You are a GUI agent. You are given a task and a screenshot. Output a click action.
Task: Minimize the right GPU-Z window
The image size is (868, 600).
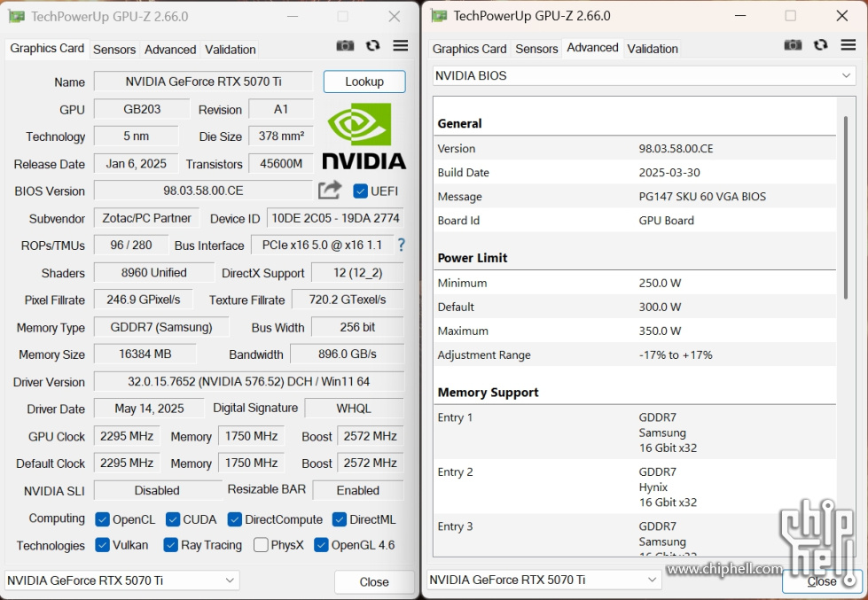(740, 15)
